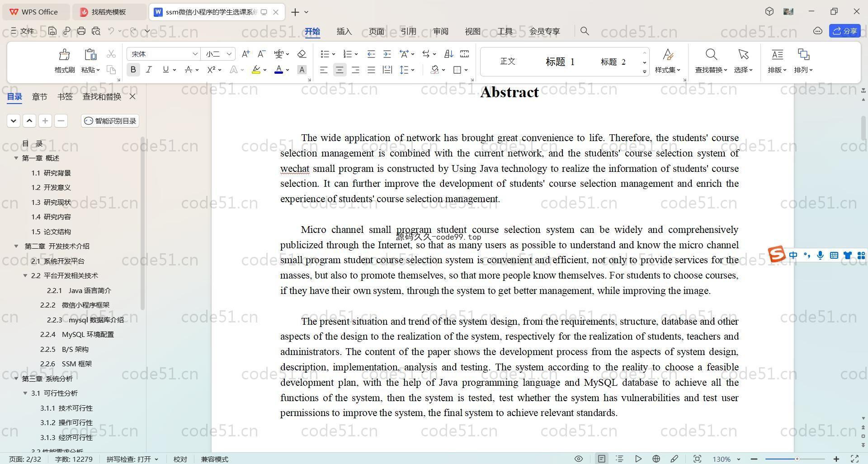Click the Sort (A-Z) icon
This screenshot has height=464, width=868.
[448, 54]
